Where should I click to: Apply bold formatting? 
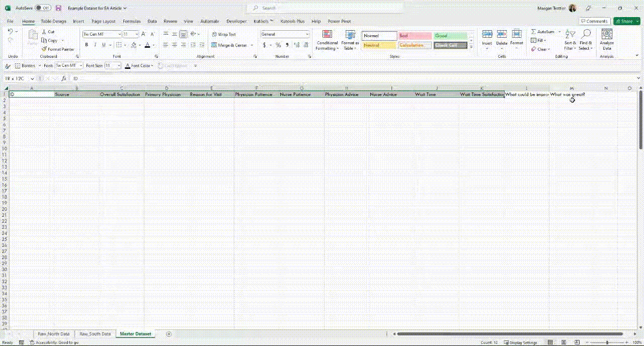coord(87,45)
